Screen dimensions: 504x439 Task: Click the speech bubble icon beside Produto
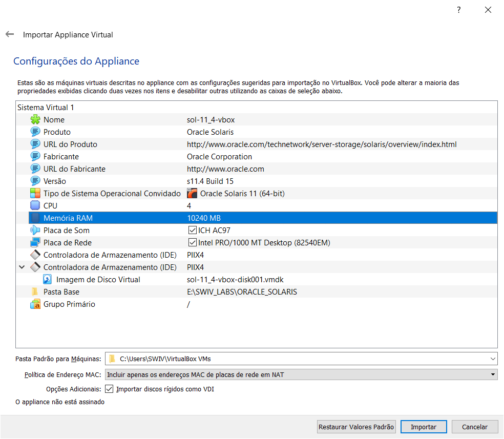click(35, 132)
